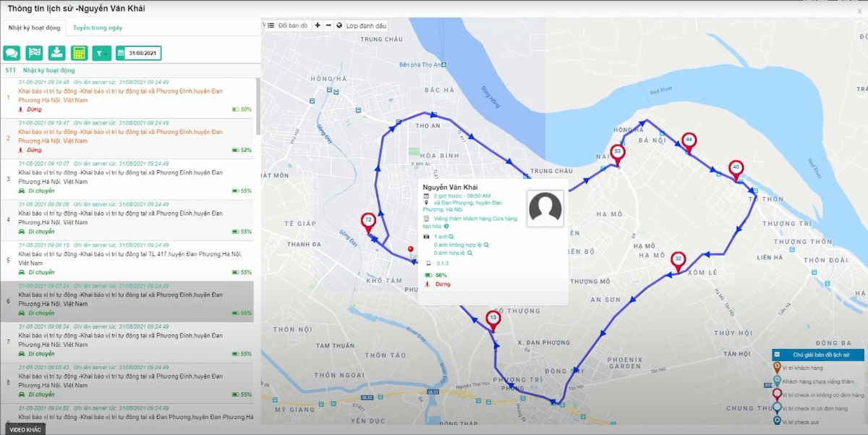Open the 'Đổi bản đồ' map type menu
Viewport: 868px width, 435px height.
click(288, 25)
